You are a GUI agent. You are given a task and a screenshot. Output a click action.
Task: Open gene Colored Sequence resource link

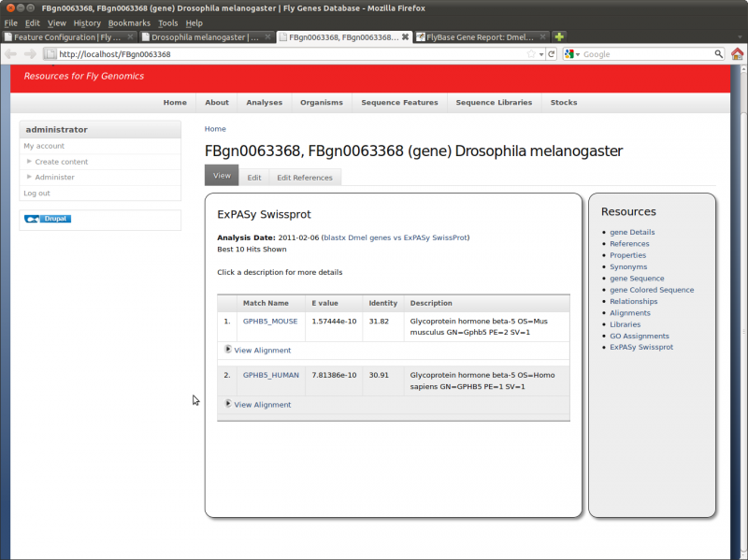652,290
